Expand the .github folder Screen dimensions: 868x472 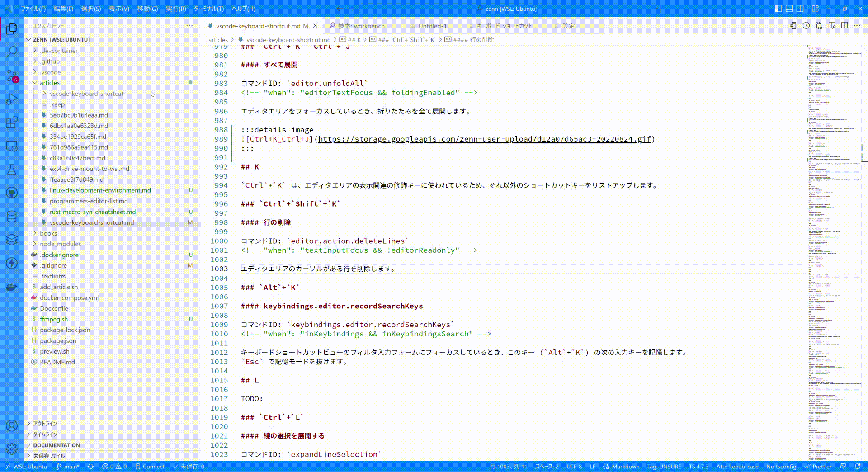tap(50, 61)
